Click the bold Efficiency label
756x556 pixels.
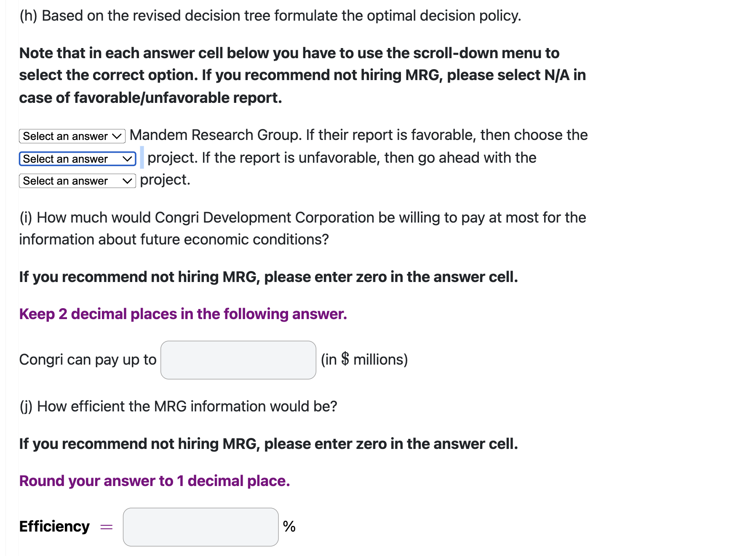[x=54, y=526]
